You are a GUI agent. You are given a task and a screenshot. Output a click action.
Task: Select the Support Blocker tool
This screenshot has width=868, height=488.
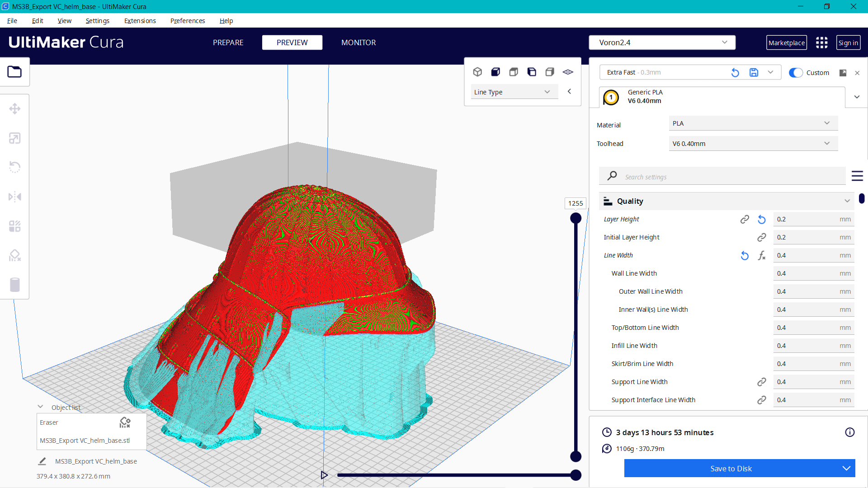[x=15, y=255]
